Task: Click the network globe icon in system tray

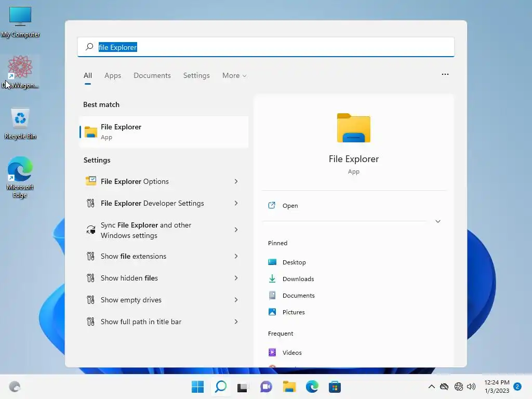Action: pos(458,387)
